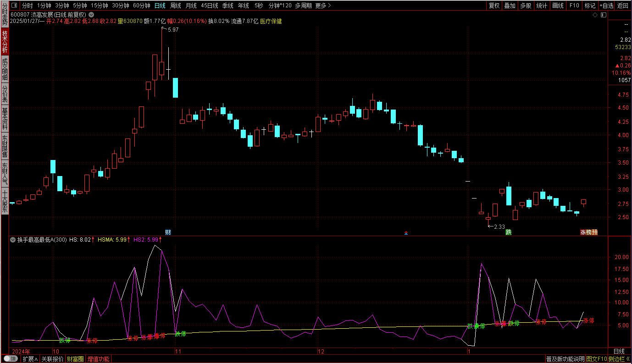
Task: Open the 东财人气 side tab
Action: coord(5,174)
